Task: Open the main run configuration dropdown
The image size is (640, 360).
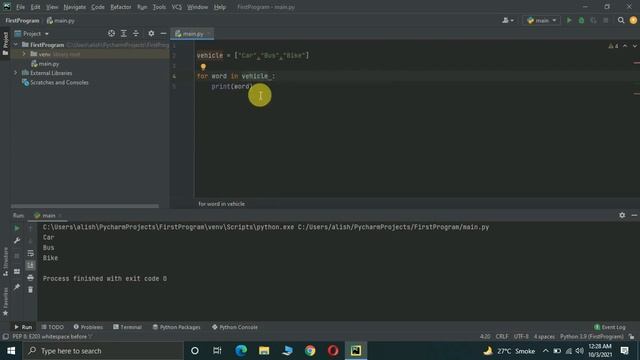Action: 542,20
